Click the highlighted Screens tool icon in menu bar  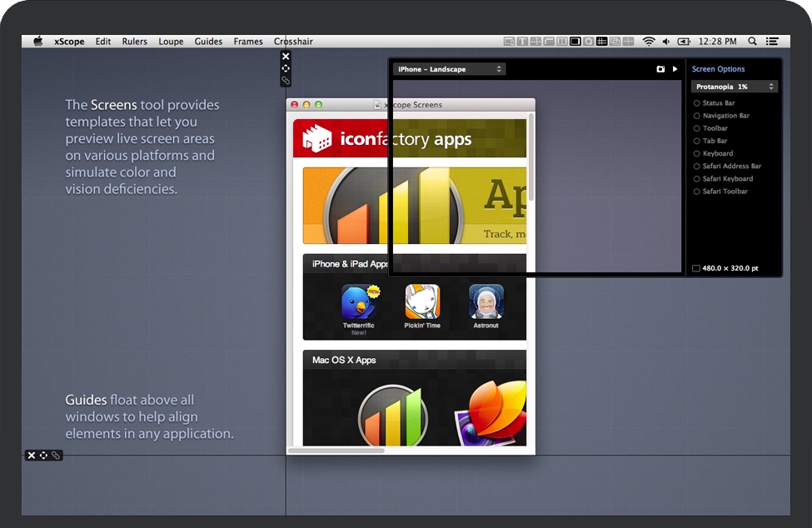coord(575,42)
